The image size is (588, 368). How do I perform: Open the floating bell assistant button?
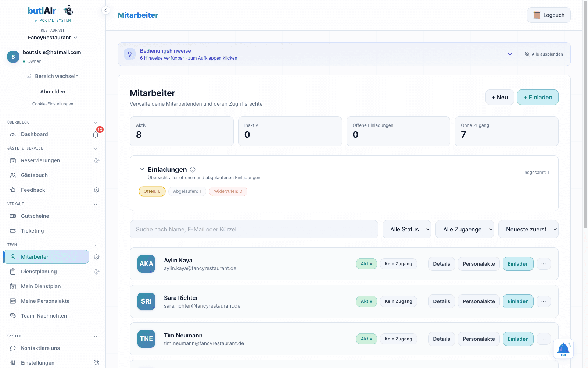(x=563, y=349)
